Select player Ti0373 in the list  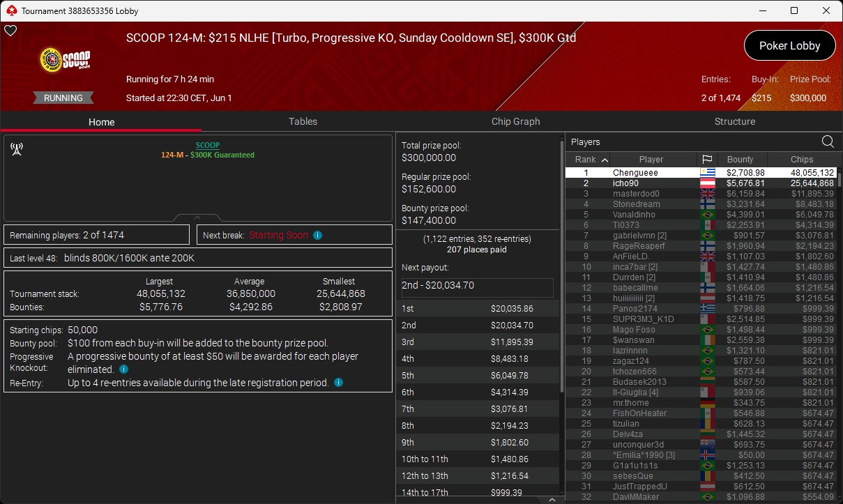pos(701,225)
